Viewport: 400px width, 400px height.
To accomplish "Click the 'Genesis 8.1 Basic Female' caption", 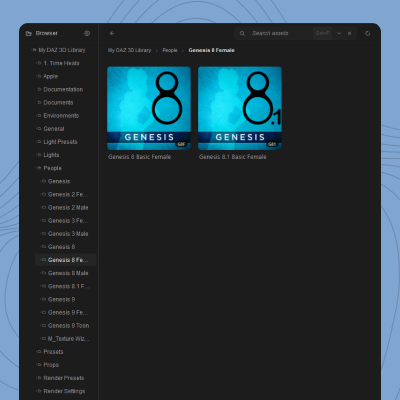I will coord(232,157).
